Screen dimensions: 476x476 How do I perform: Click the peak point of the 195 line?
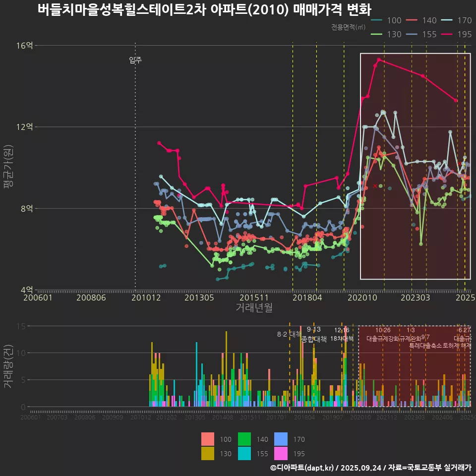(379, 59)
